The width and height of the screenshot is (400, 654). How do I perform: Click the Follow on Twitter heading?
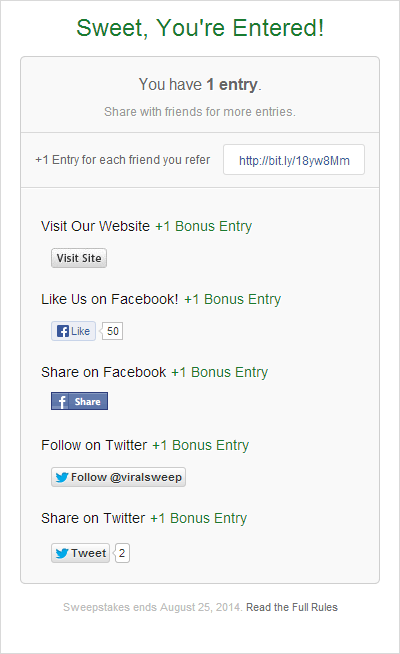[94, 445]
